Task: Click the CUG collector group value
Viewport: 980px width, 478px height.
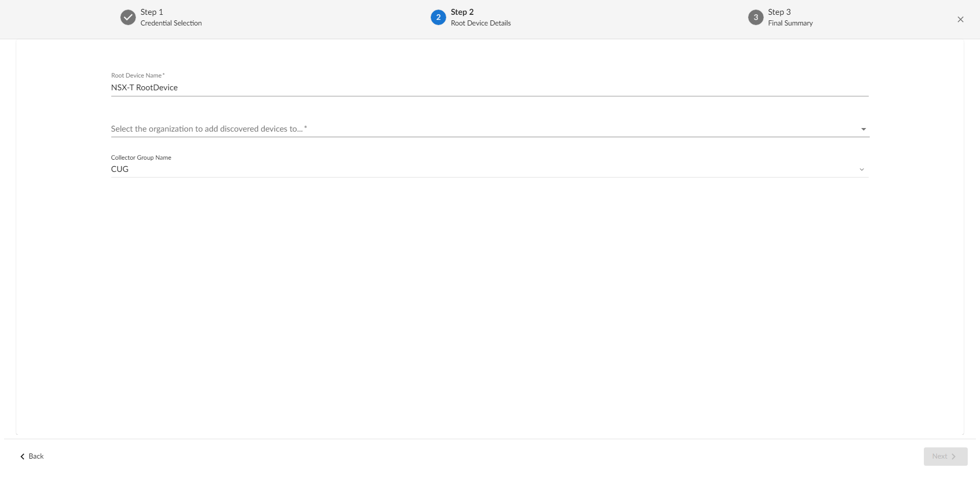Action: pos(119,169)
